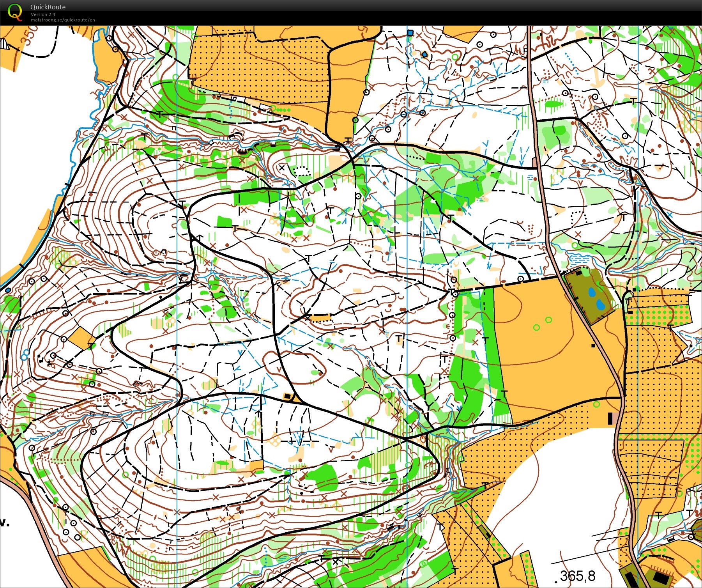Click the brown 350 contour label
This screenshot has height=588, width=702.
(29, 35)
